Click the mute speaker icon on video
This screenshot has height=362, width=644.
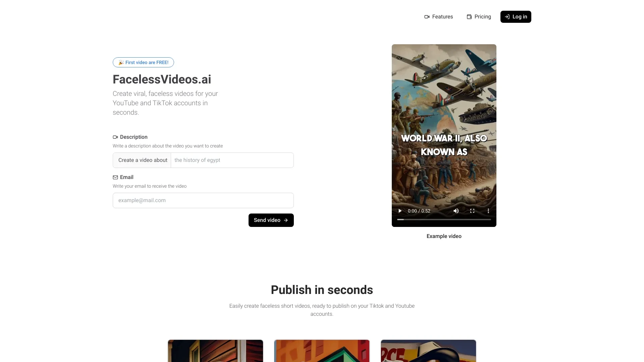455,210
